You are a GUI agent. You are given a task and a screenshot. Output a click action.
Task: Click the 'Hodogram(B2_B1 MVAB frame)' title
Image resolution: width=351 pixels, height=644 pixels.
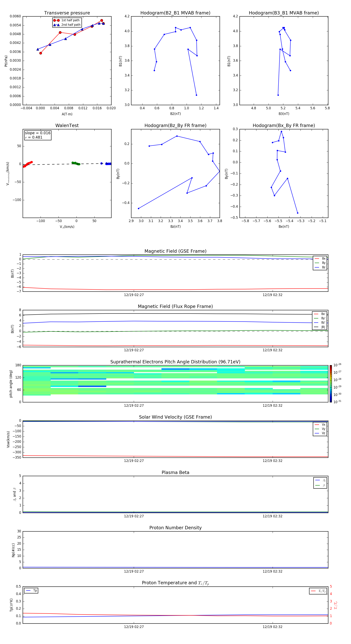(x=175, y=13)
